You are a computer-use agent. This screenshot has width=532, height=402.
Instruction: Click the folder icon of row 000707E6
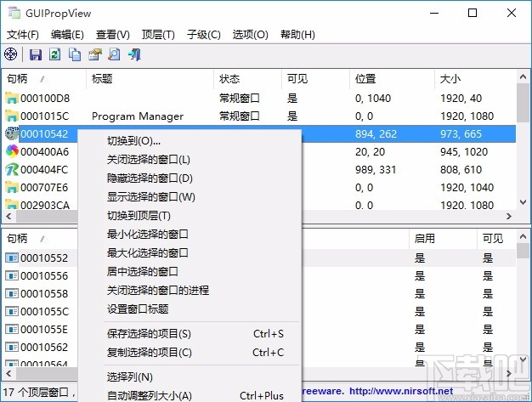pos(12,187)
